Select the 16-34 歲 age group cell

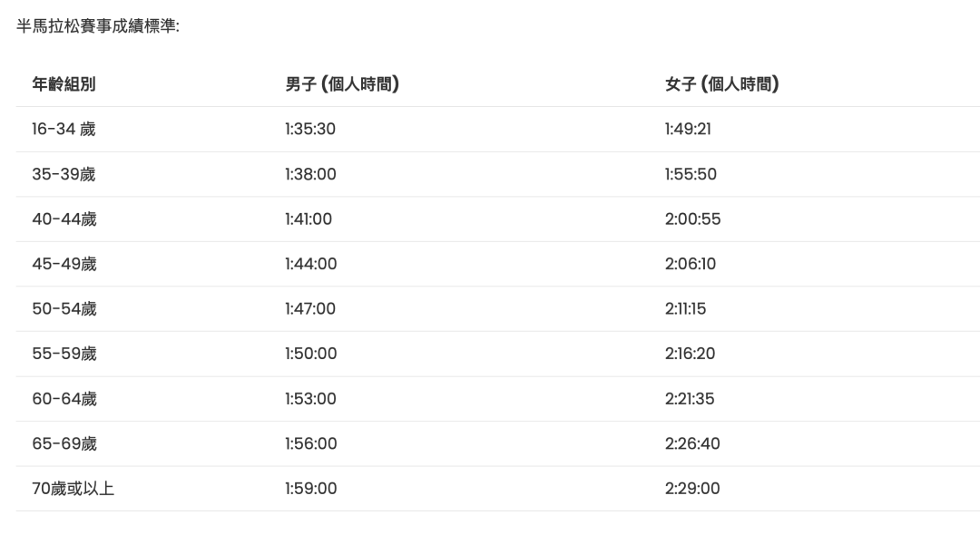64,130
